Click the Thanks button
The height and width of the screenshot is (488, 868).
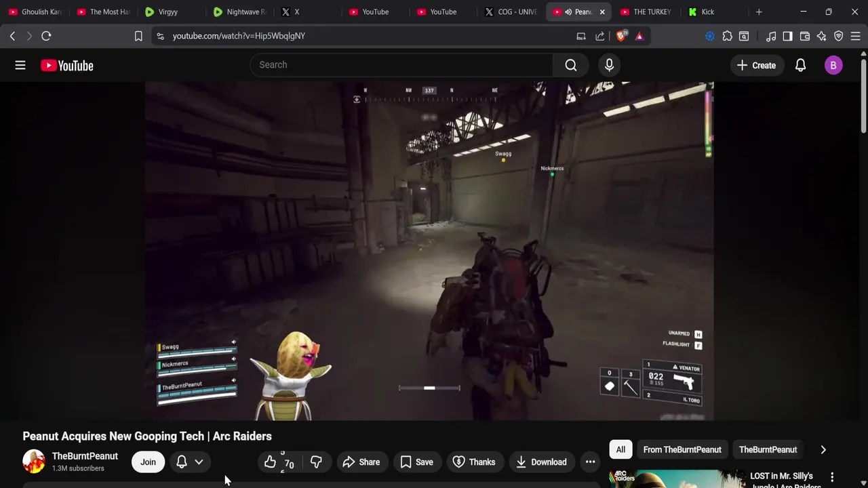tap(474, 462)
